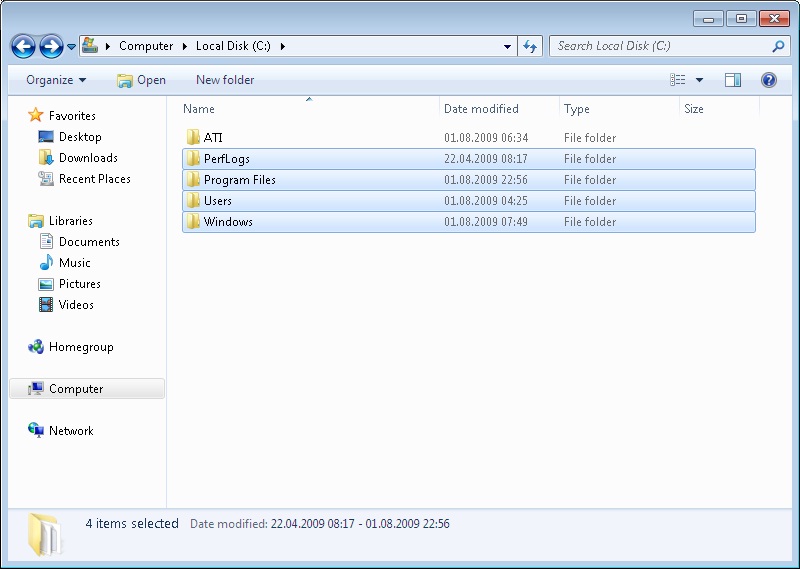Open the Music library
Screen dimensions: 800x569
74,262
